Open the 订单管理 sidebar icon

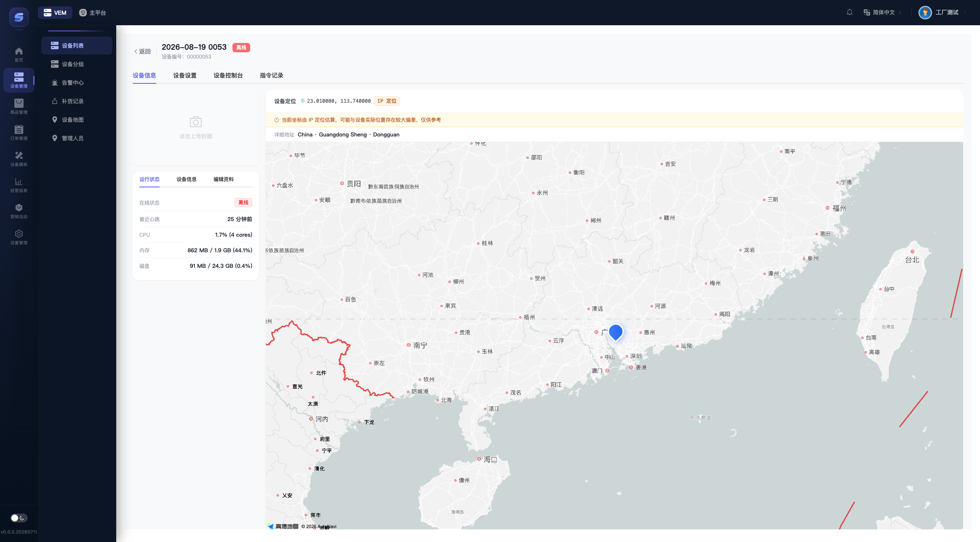(19, 132)
